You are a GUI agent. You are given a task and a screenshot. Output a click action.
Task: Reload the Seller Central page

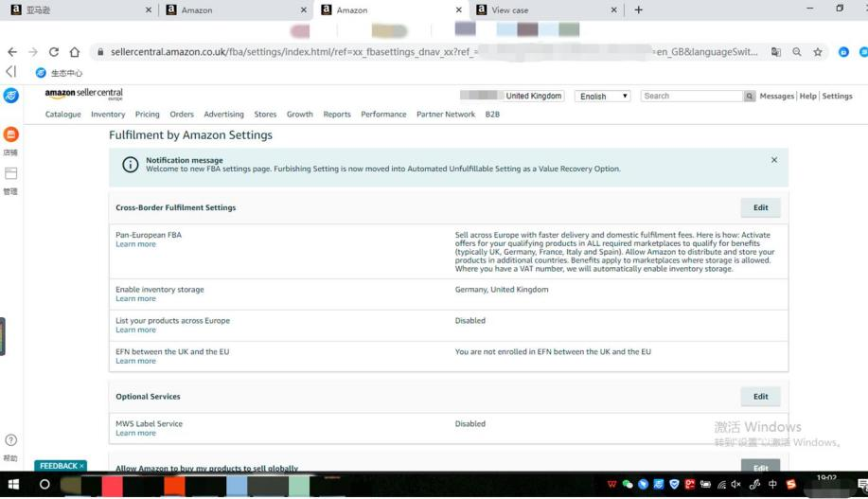click(x=54, y=51)
